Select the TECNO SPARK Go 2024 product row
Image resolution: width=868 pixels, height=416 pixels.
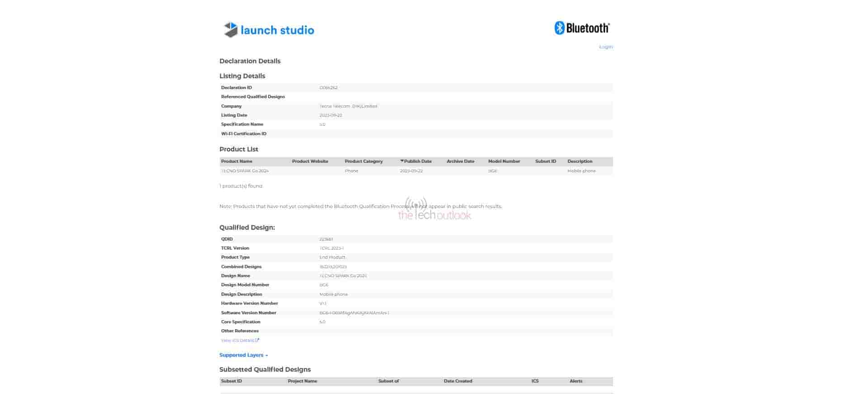click(x=245, y=171)
